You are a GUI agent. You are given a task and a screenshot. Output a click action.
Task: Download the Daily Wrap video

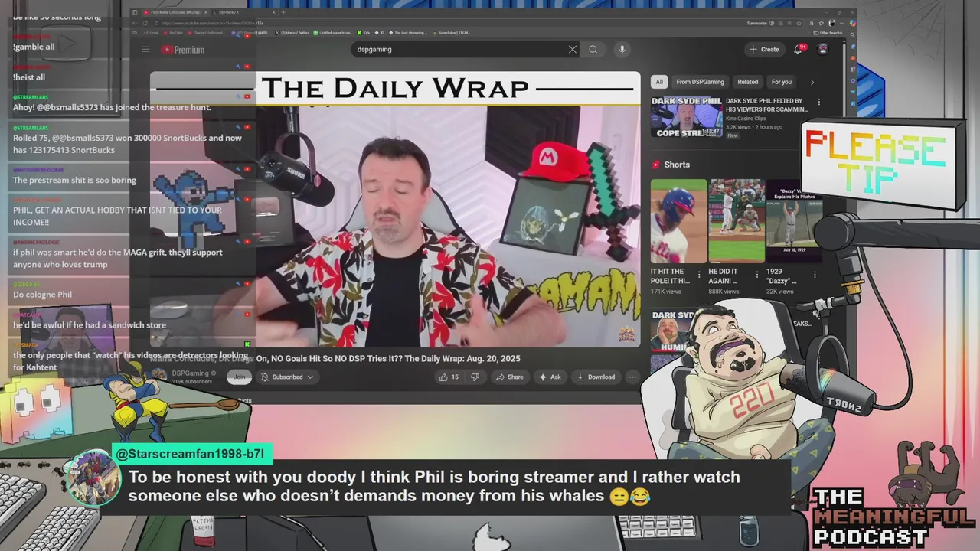pyautogui.click(x=596, y=377)
